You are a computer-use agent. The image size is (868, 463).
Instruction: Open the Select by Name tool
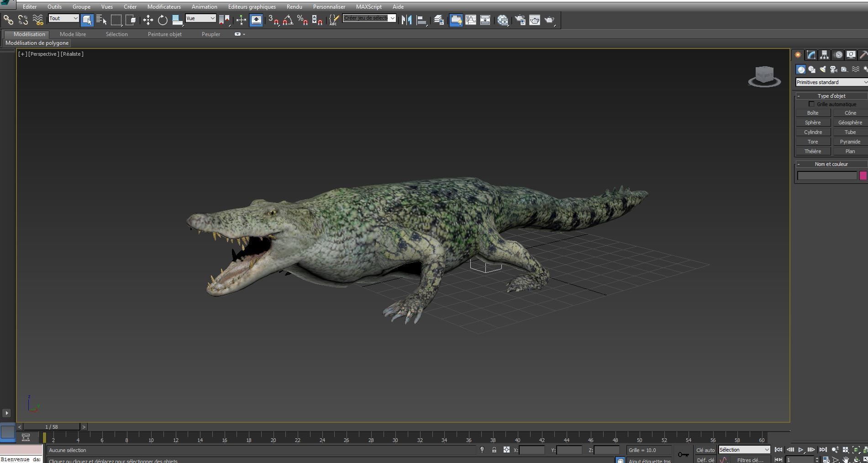101,20
